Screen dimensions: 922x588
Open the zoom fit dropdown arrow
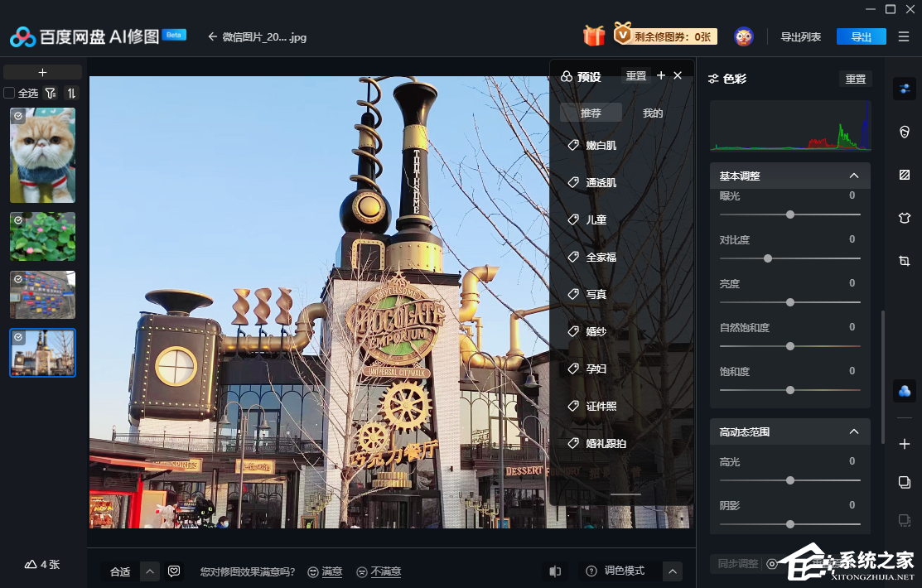click(150, 571)
